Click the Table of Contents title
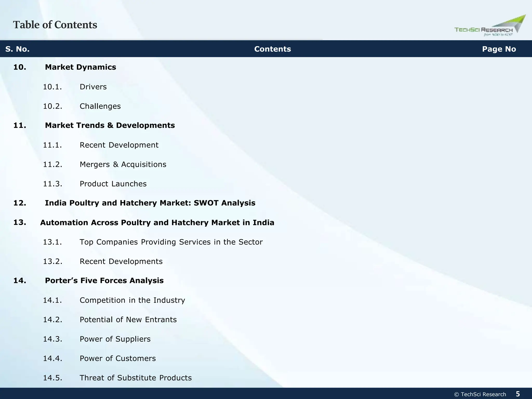Image resolution: width=532 pixels, height=399 pixels. [55, 25]
